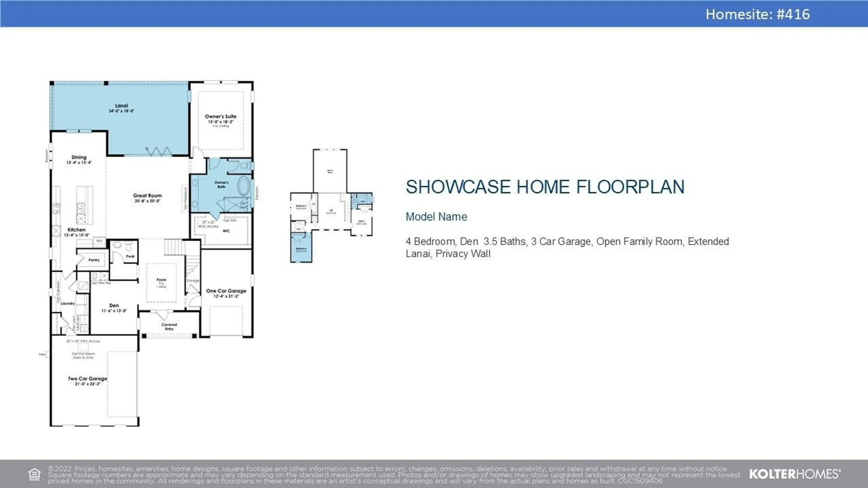The width and height of the screenshot is (868, 488).
Task: Click the Homesite #416 header text
Action: point(757,14)
